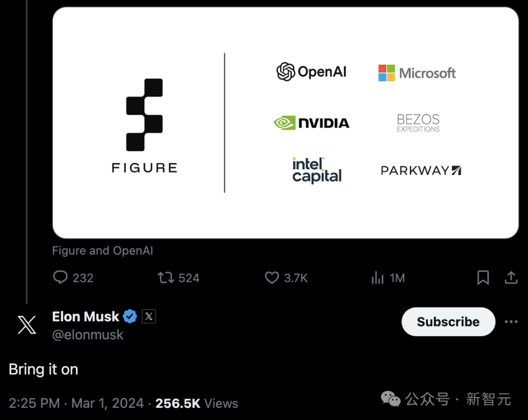
Task: Open view analytics bar chart icon
Action: tap(377, 278)
